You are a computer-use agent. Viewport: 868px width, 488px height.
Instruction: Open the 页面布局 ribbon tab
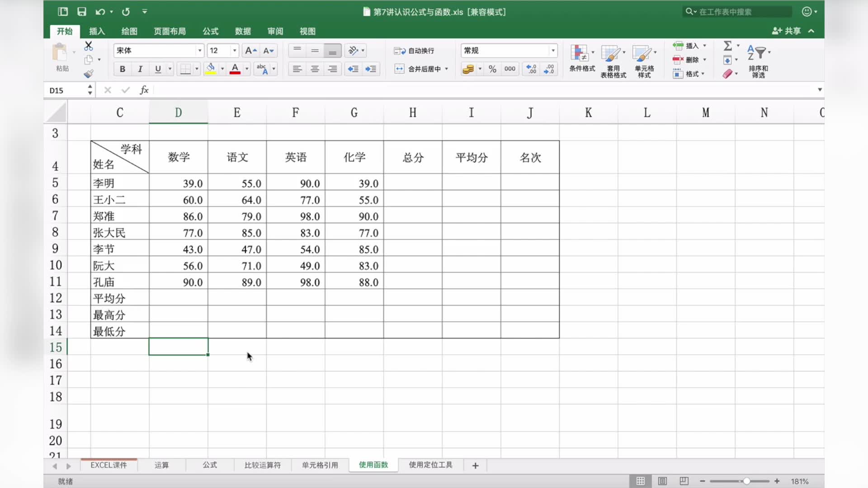170,31
